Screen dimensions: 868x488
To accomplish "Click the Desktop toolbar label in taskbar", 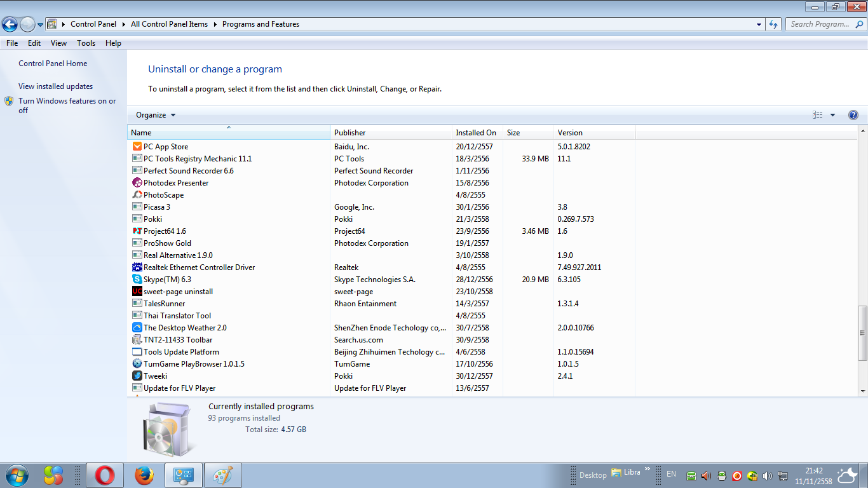I will pos(593,475).
